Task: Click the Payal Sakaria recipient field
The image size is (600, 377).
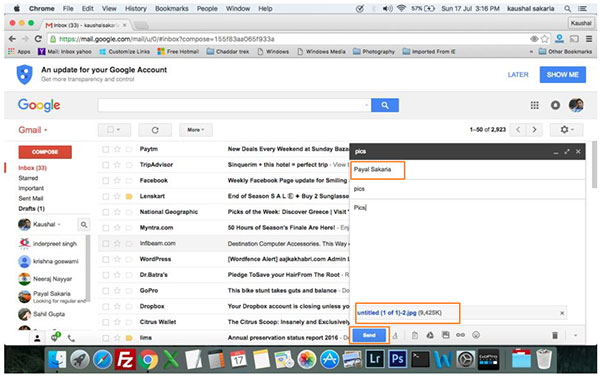Action: pos(468,170)
